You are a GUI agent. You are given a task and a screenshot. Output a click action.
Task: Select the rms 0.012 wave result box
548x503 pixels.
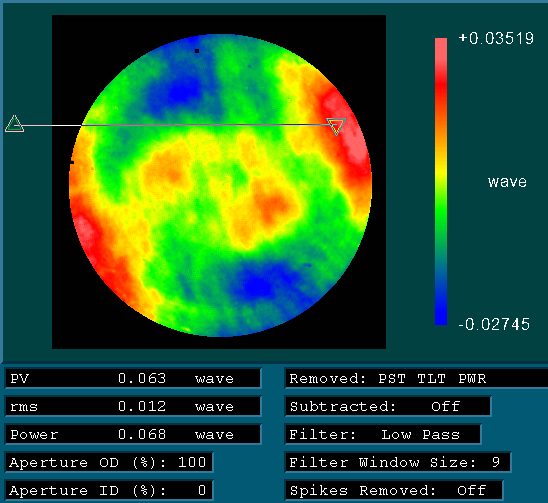point(133,406)
